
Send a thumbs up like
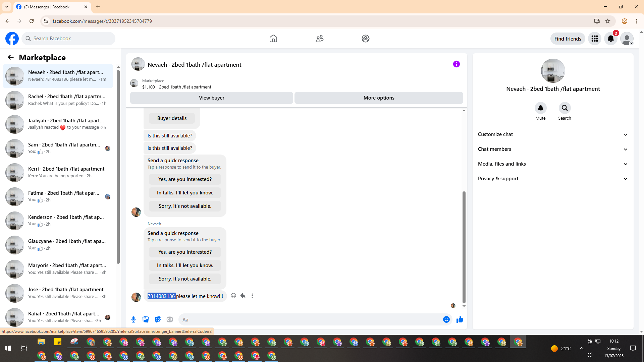460,319
